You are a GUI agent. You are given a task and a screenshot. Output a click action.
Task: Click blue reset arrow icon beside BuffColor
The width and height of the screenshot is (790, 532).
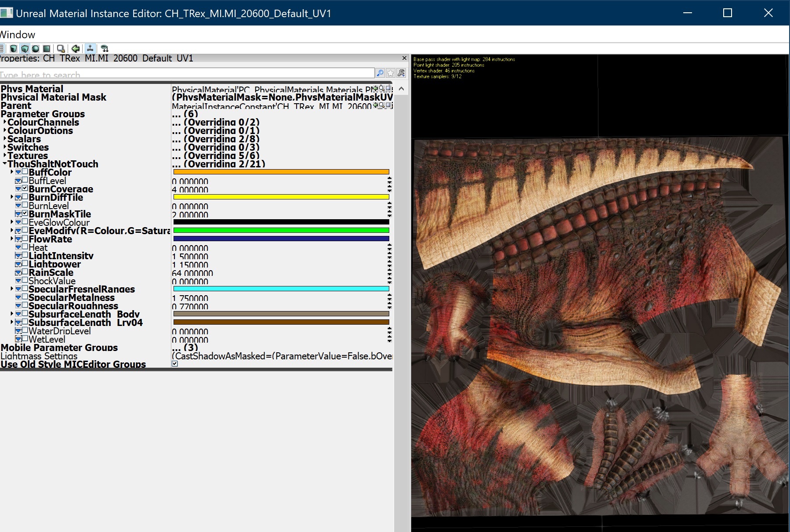18,172
